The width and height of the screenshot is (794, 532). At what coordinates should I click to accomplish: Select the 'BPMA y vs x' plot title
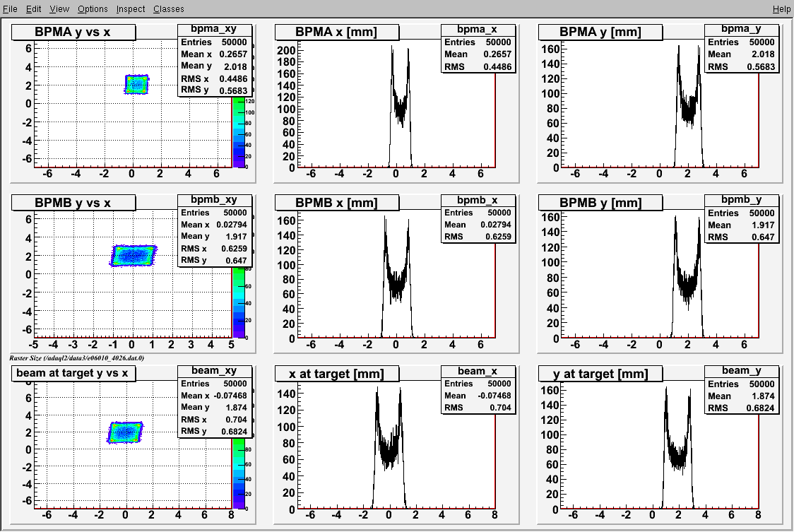(x=73, y=32)
